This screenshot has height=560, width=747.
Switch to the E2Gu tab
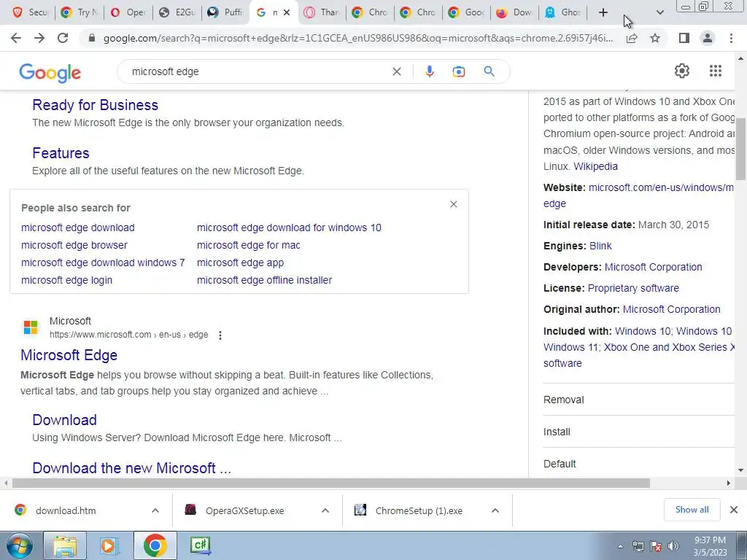point(177,13)
